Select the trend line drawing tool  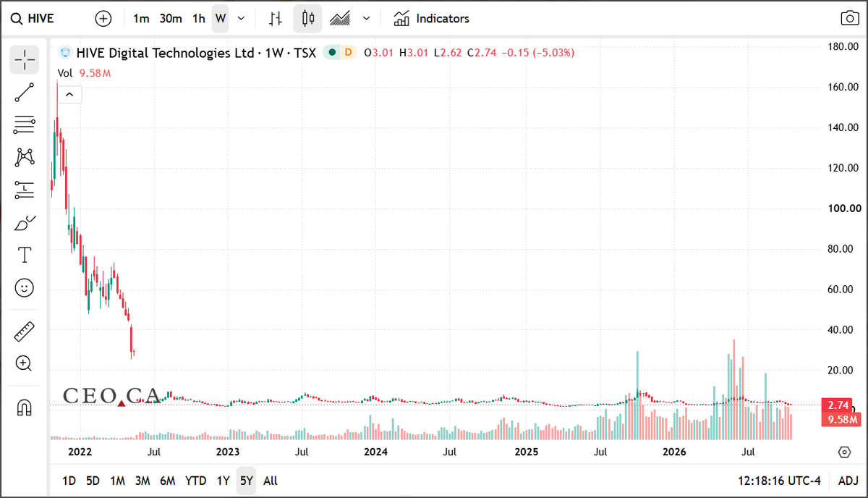point(25,92)
